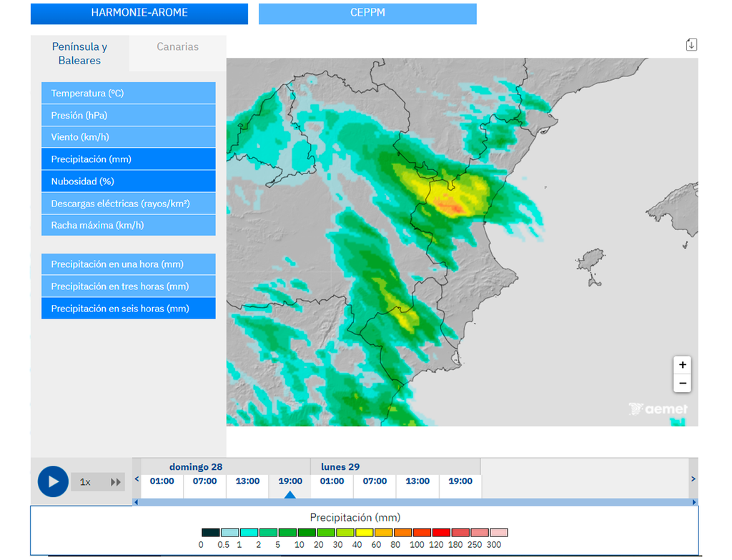Show Temperatura (ºC) layer

(x=128, y=94)
